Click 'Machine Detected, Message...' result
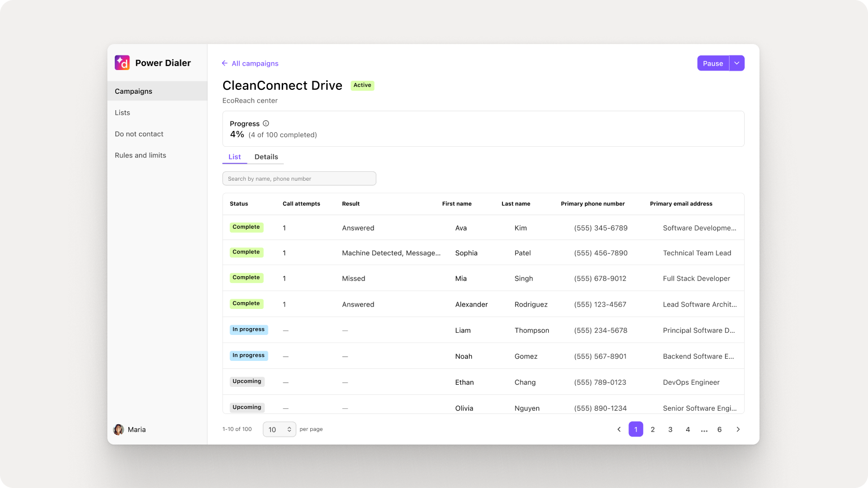Viewport: 868px width, 488px height. click(x=391, y=253)
